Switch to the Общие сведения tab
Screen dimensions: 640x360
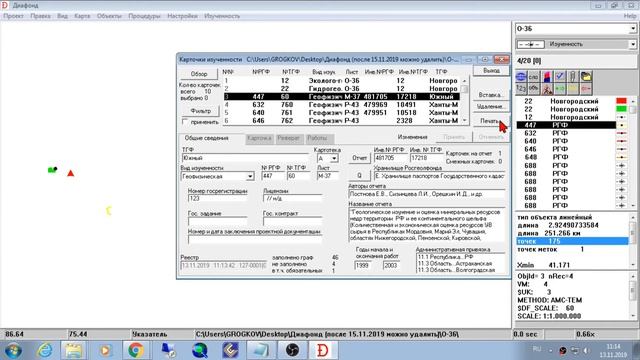tap(207, 138)
